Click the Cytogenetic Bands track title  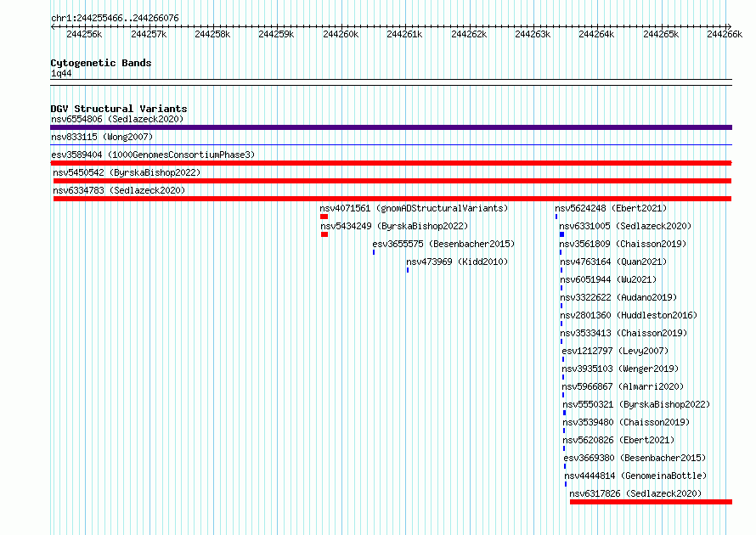tap(101, 63)
